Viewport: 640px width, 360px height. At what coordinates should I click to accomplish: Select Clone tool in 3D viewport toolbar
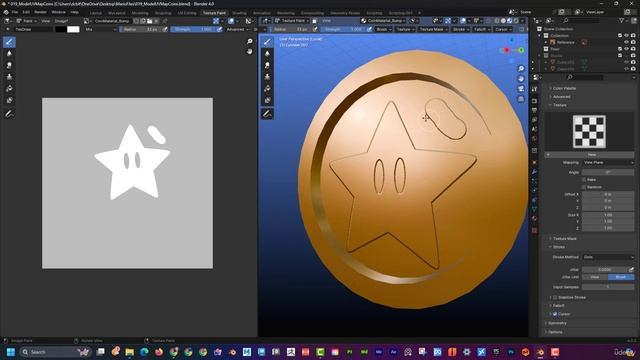(267, 77)
